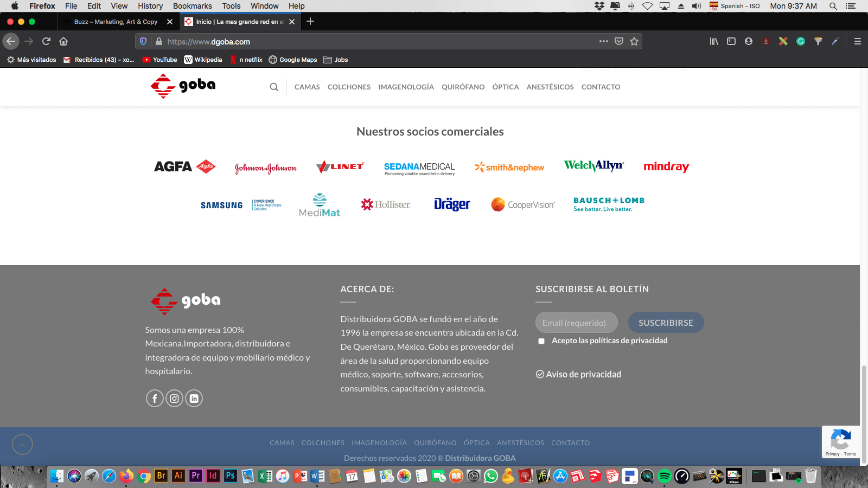The image size is (868, 488).
Task: Bookmark this page with the star icon
Action: tap(634, 41)
